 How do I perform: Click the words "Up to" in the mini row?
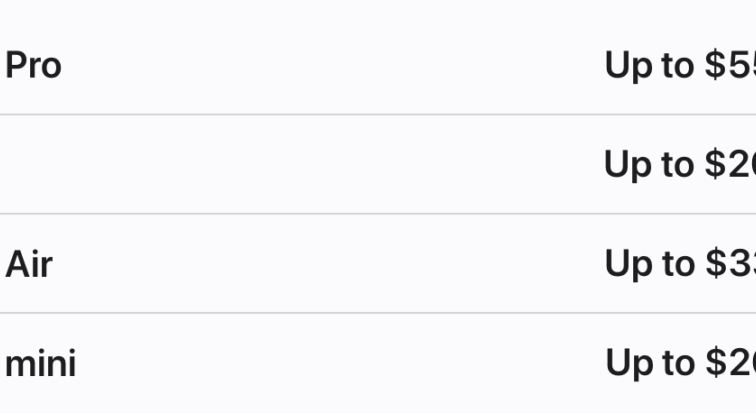point(649,363)
